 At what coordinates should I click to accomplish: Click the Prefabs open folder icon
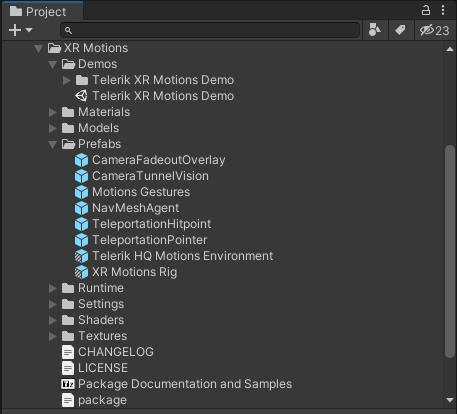68,144
